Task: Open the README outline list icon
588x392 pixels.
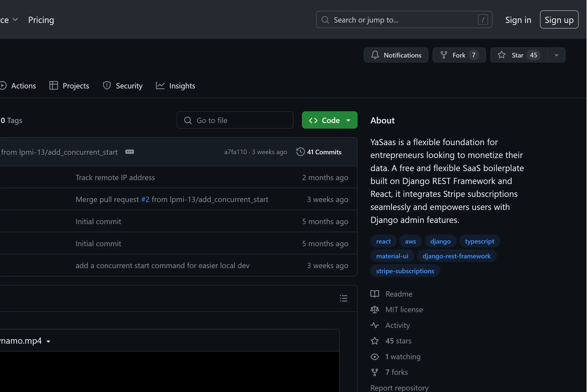Action: (x=343, y=298)
